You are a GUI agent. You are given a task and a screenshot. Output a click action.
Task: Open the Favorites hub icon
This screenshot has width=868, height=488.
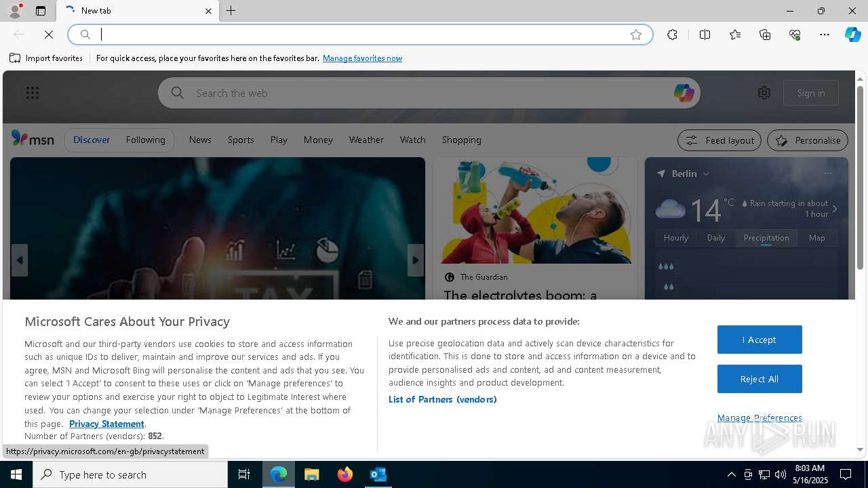[735, 35]
